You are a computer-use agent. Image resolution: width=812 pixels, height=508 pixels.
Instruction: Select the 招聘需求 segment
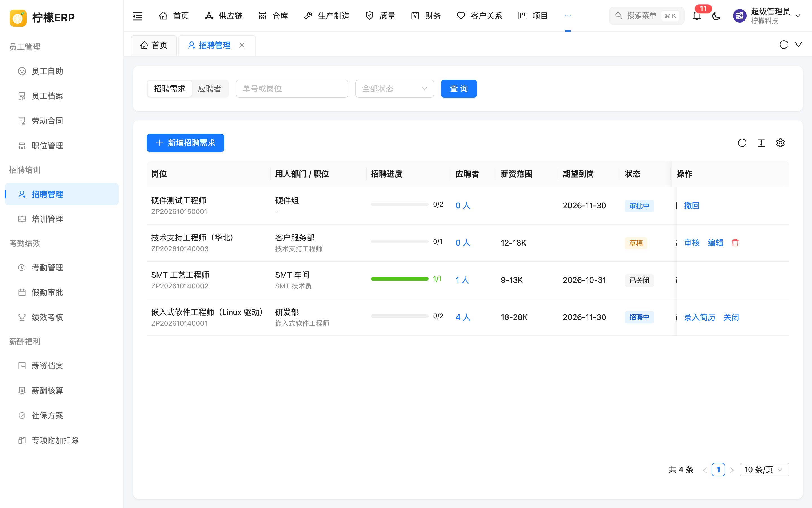(x=169, y=89)
